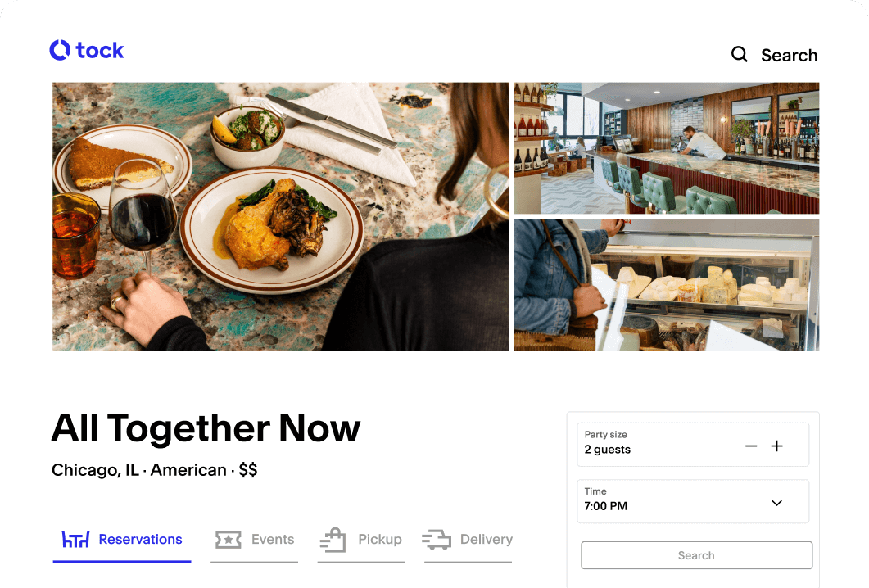Click the Tock logo icon

[x=60, y=50]
